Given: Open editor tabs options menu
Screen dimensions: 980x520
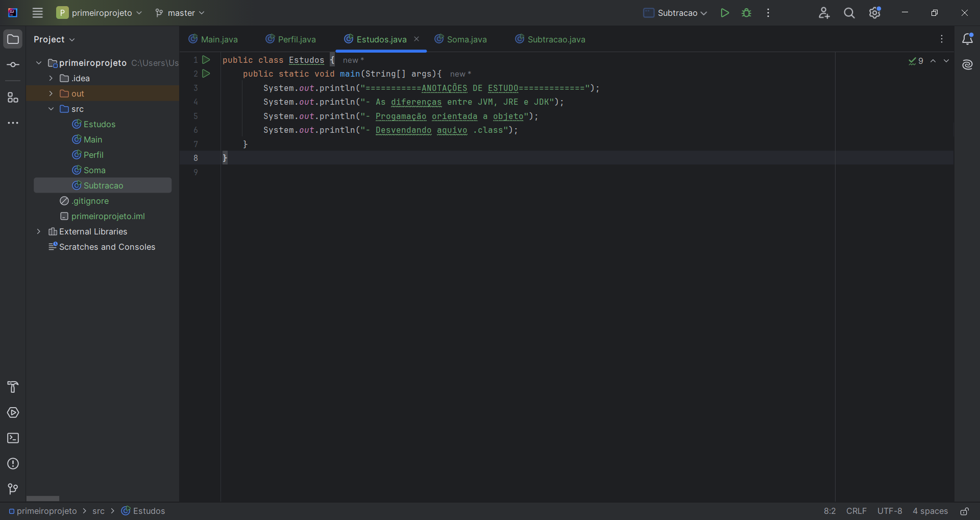Looking at the screenshot, I should point(942,39).
